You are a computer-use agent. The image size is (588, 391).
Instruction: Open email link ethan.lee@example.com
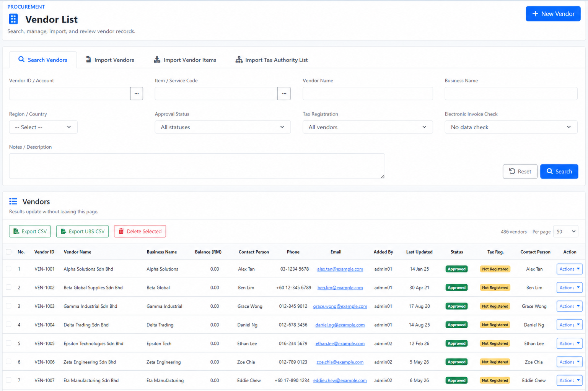340,343
